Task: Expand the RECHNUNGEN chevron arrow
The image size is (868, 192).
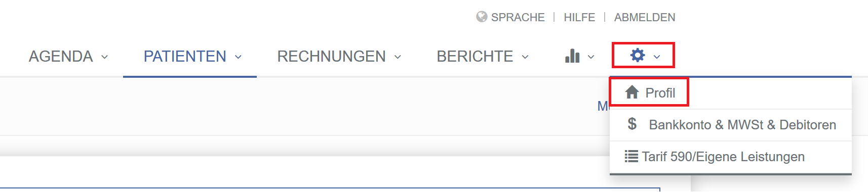Action: pyautogui.click(x=398, y=57)
